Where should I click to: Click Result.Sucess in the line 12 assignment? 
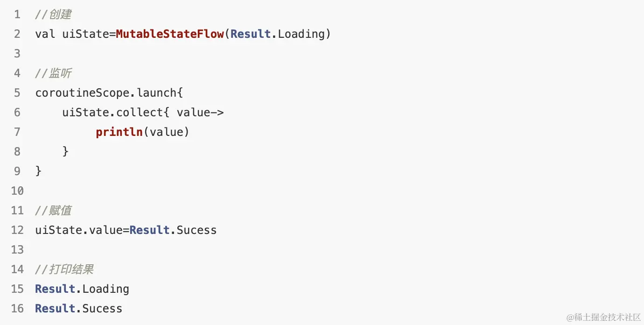(x=173, y=230)
